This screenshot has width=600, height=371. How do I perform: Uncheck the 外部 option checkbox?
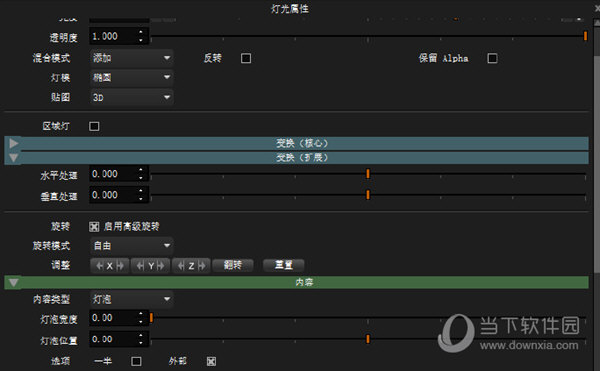[211, 361]
